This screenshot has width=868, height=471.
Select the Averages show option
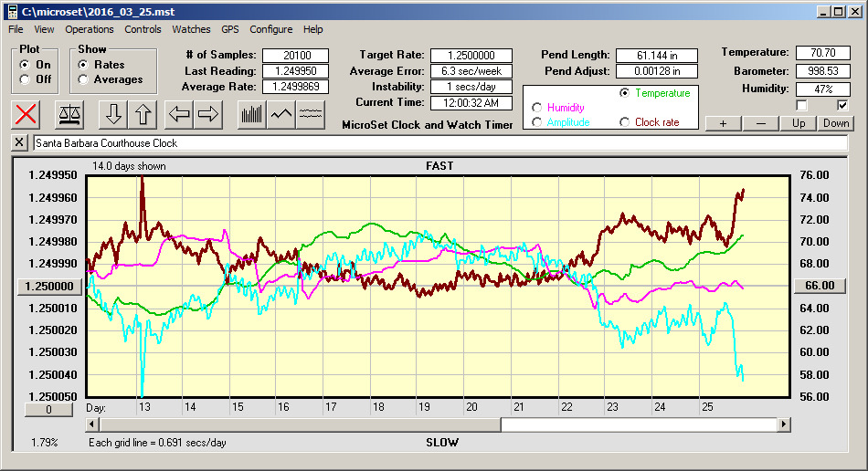83,79
